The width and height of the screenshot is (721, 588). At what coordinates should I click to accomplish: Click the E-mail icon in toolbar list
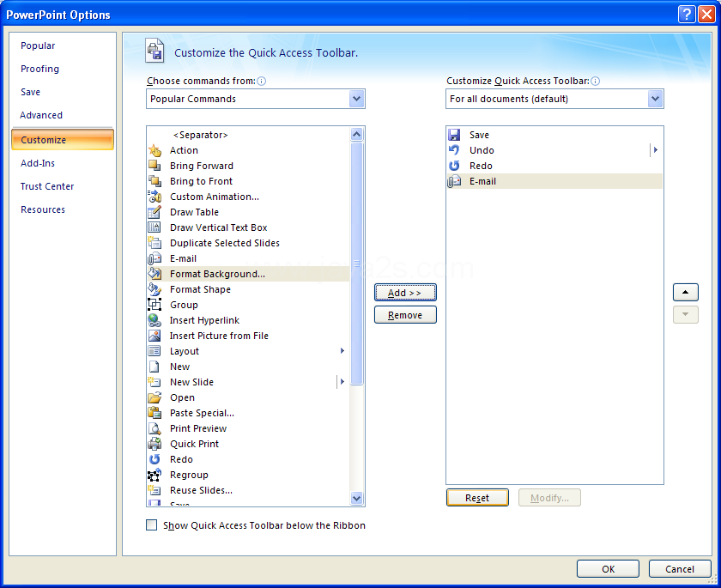pos(454,181)
